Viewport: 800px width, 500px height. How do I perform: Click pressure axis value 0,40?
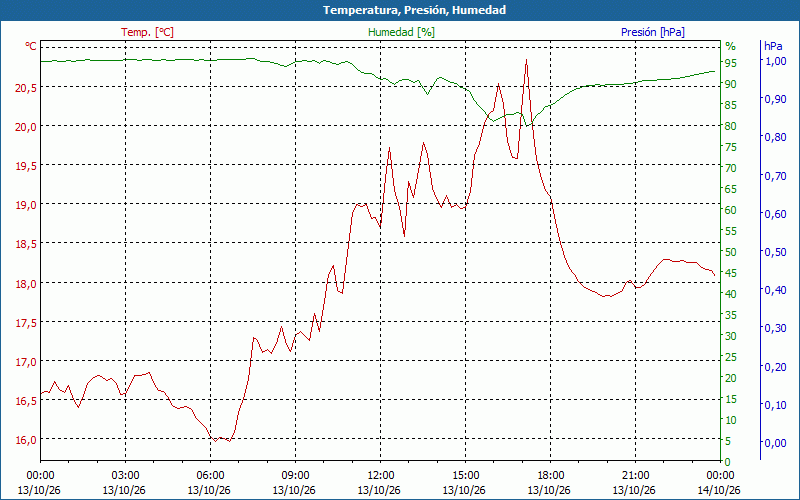tap(776, 290)
